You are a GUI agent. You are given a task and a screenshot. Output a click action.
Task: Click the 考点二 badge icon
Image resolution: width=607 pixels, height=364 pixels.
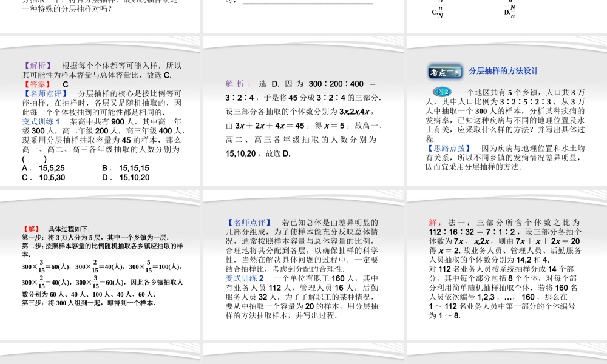coord(445,72)
